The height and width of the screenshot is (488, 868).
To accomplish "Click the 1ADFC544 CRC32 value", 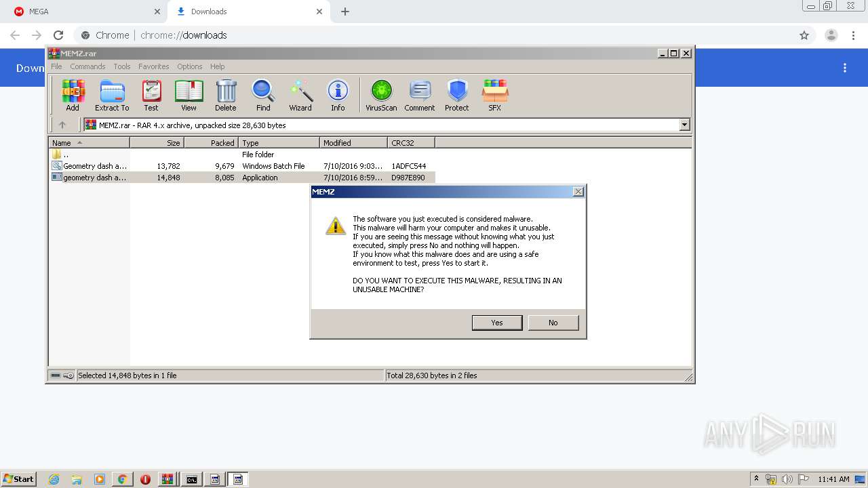I will coord(409,166).
